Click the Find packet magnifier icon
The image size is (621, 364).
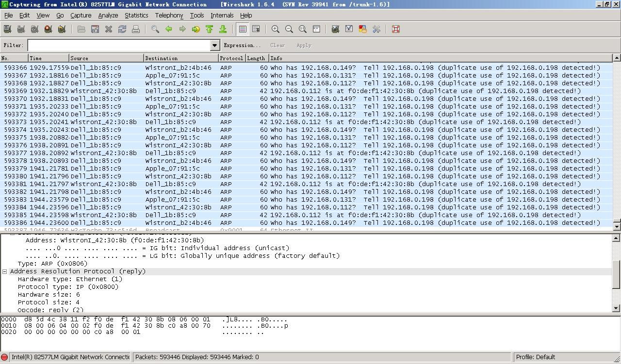pos(155,29)
